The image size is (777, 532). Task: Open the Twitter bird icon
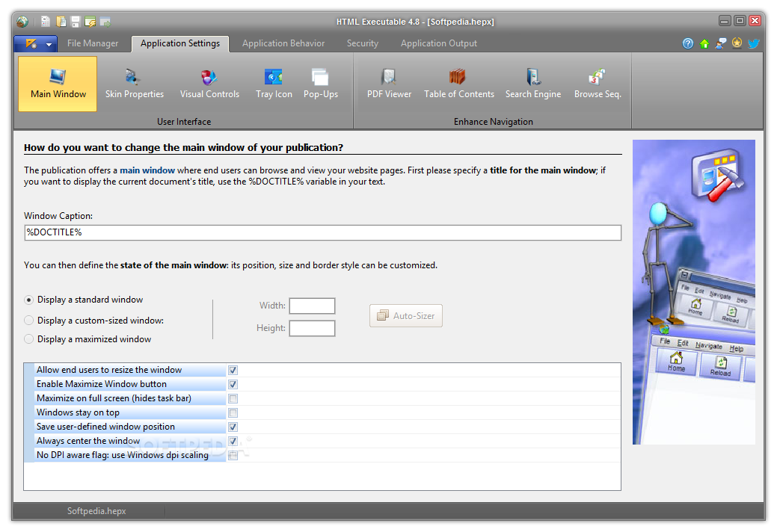[754, 43]
